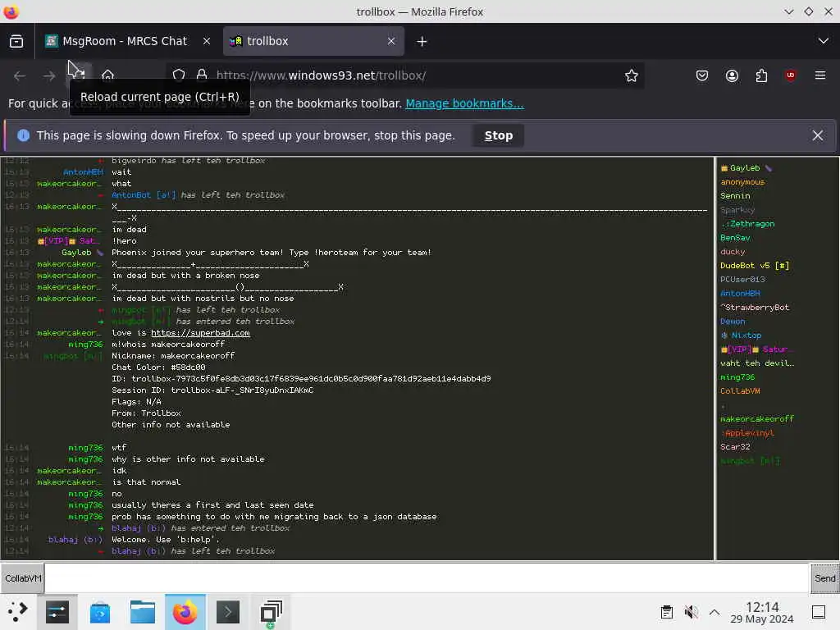Screen dimensions: 840x630
Task: Select user Nixtop in user list
Action: (x=742, y=336)
